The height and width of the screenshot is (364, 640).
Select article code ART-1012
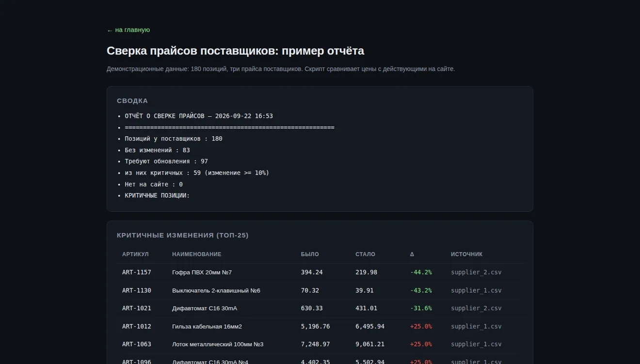(137, 326)
